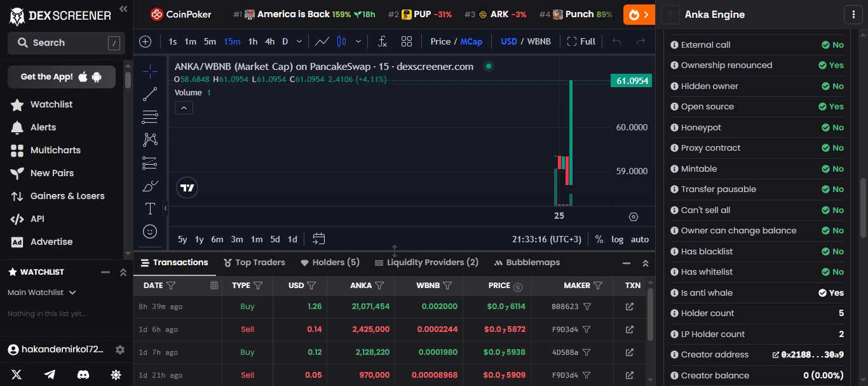Open Multicharts in sidebar

pos(55,150)
